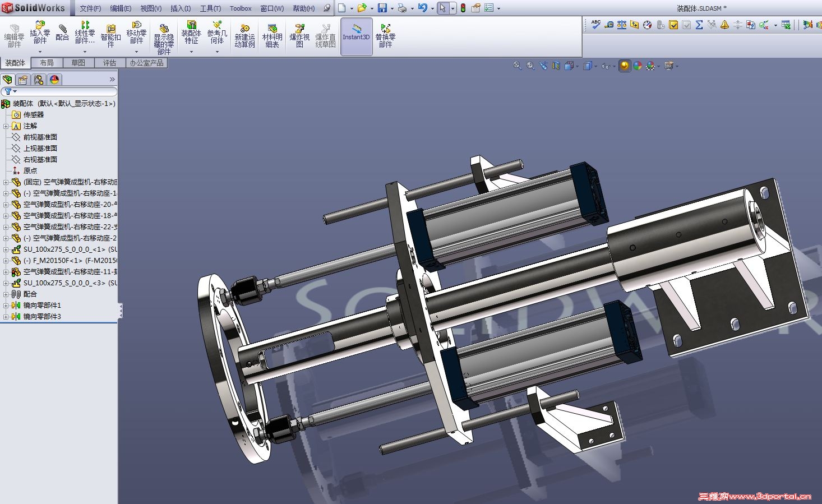Select the Mate (配合) paperclip tool
822x504 pixels.
(x=63, y=31)
